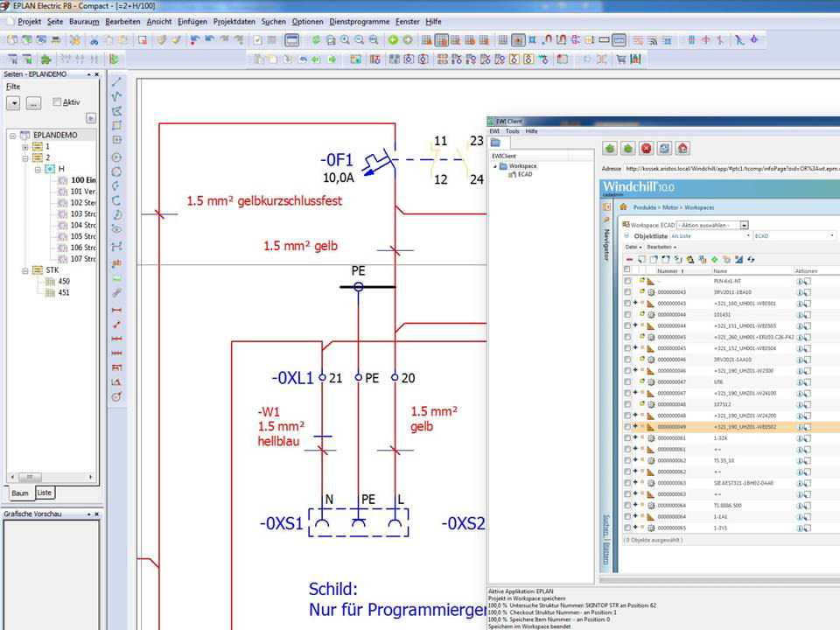Viewport: 840px width, 630px height.
Task: Click the text insertion tool (ab)
Action: tap(116, 262)
